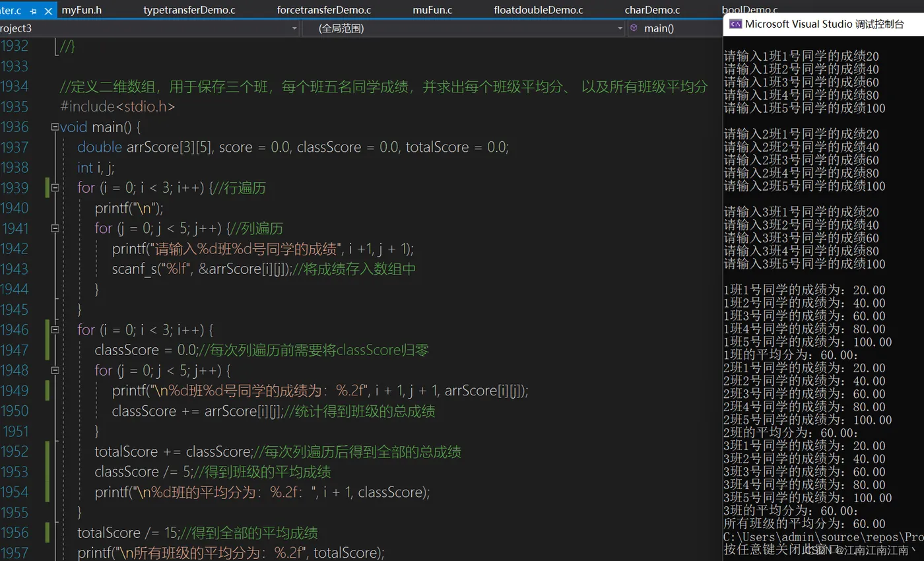Click the totalScore += classScore; statement
The height and width of the screenshot is (561, 924).
coord(174,452)
